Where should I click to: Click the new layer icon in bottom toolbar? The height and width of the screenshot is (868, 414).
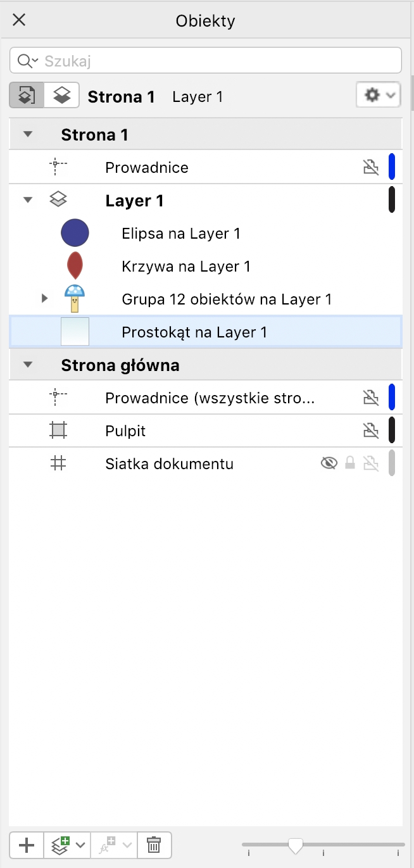click(61, 845)
